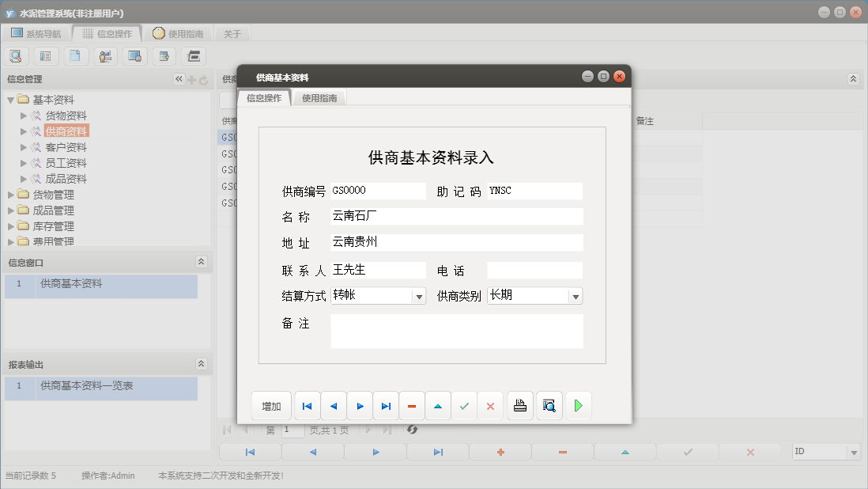Jump to the last record using the arrow control
Viewport: 868px width, 489px height.
point(386,405)
